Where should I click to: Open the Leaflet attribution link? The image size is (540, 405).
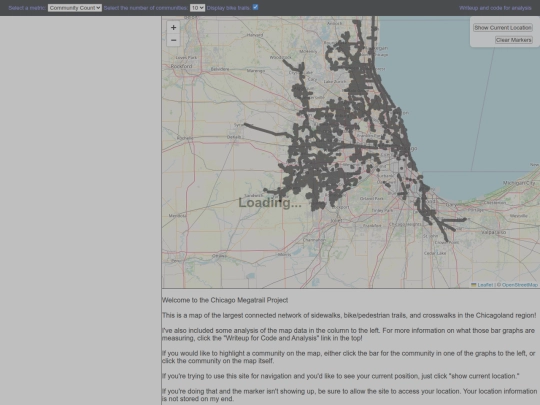(x=485, y=285)
